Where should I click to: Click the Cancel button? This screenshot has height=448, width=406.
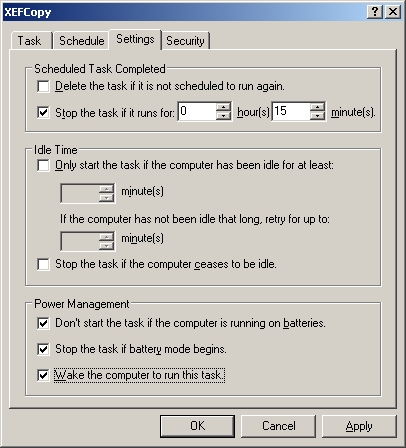(278, 426)
